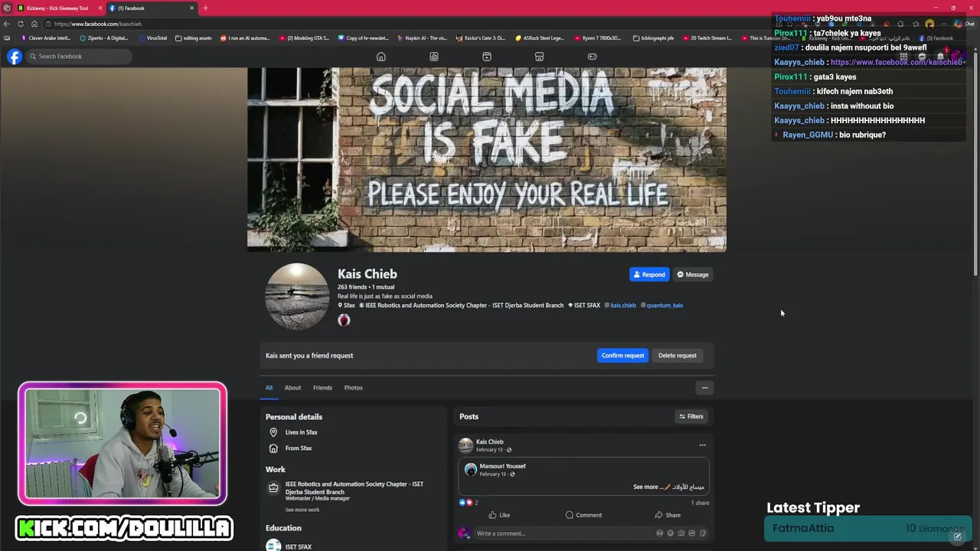Open the editing assets bookmark folder
Image resolution: width=980 pixels, height=551 pixels.
pos(193,38)
